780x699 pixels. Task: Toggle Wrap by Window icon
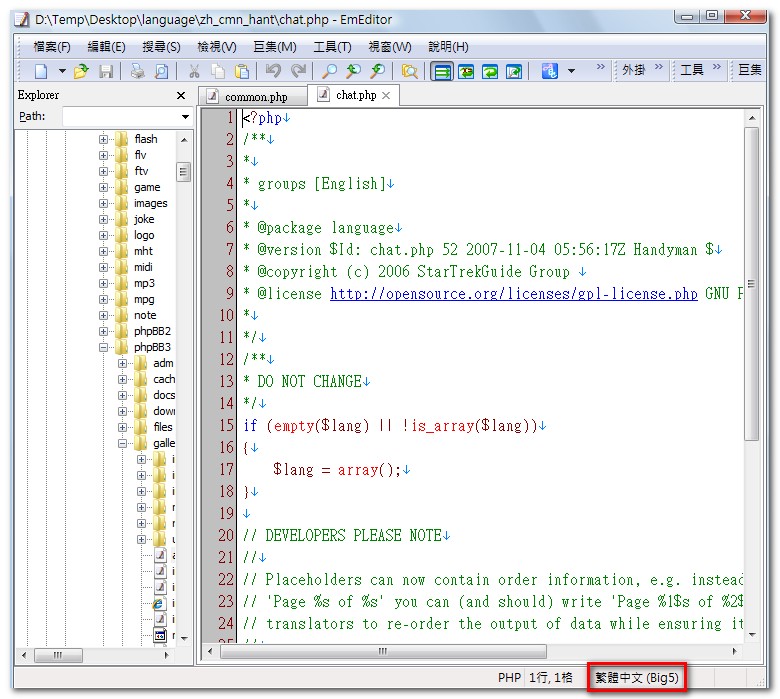[490, 72]
